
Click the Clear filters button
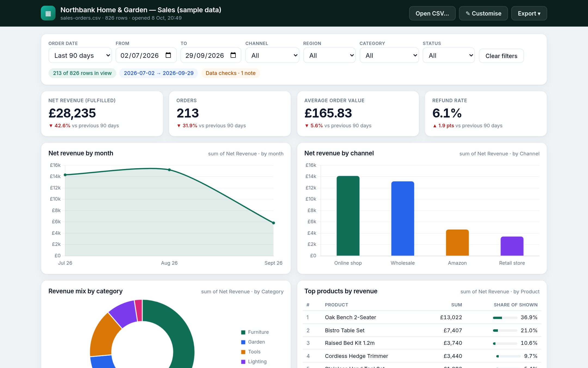(x=501, y=56)
